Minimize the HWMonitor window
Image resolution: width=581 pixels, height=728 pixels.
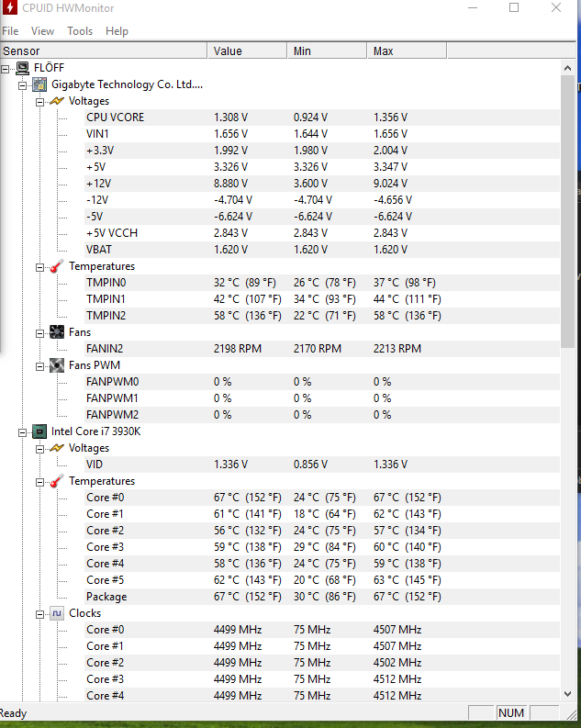[x=473, y=7]
